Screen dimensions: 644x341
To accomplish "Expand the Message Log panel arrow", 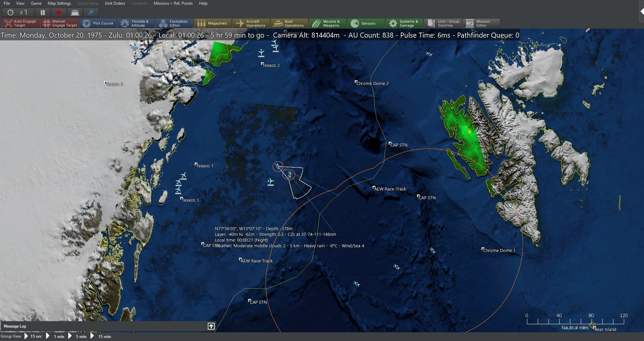I will 211,326.
